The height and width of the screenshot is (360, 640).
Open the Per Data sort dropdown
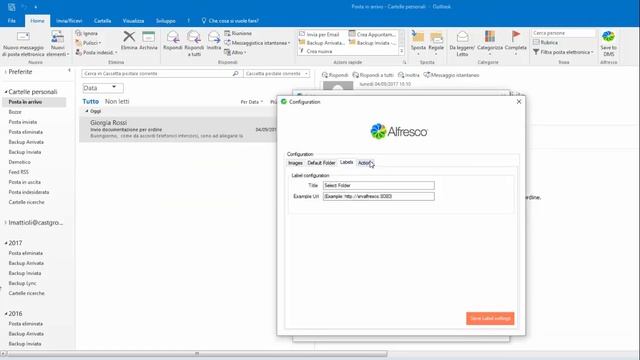[x=251, y=102]
